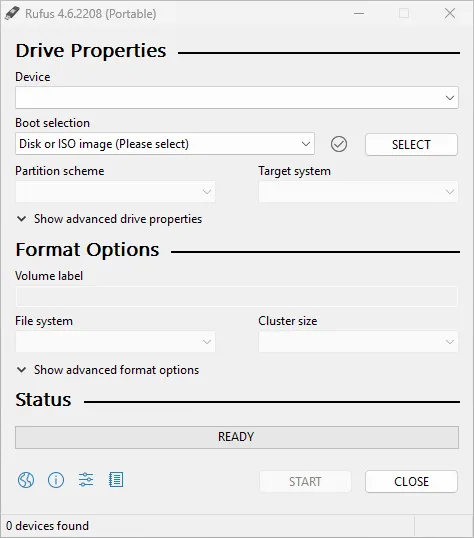Screen dimensions: 474x538
Task: Click the 'Format Options' heading
Action: (88, 249)
